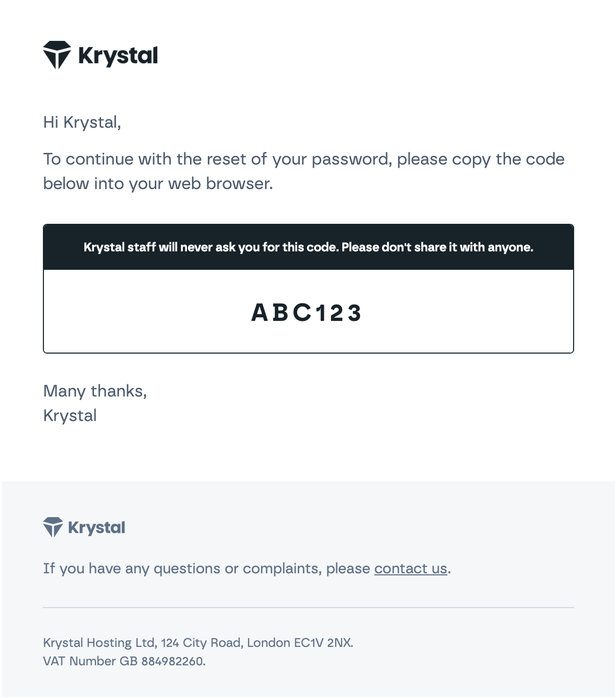
Task: Click the dark "never ask you" warning banner
Action: click(x=308, y=247)
